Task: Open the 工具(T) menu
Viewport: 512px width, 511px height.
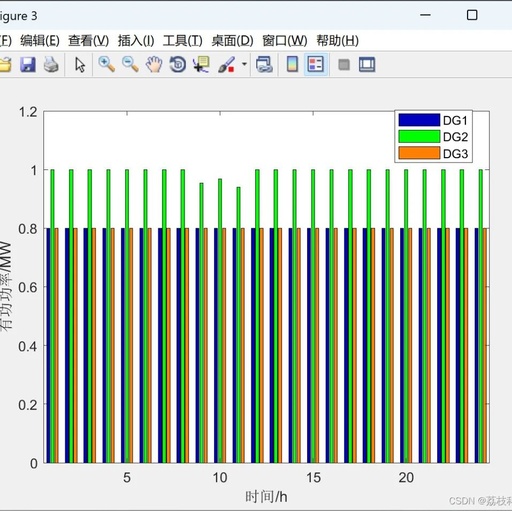Action: 183,41
